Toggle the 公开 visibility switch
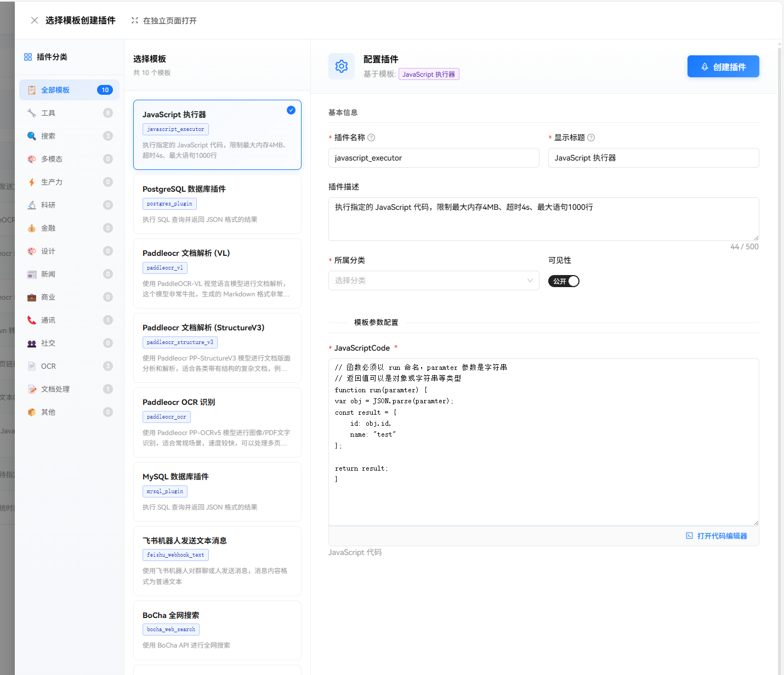 (564, 281)
